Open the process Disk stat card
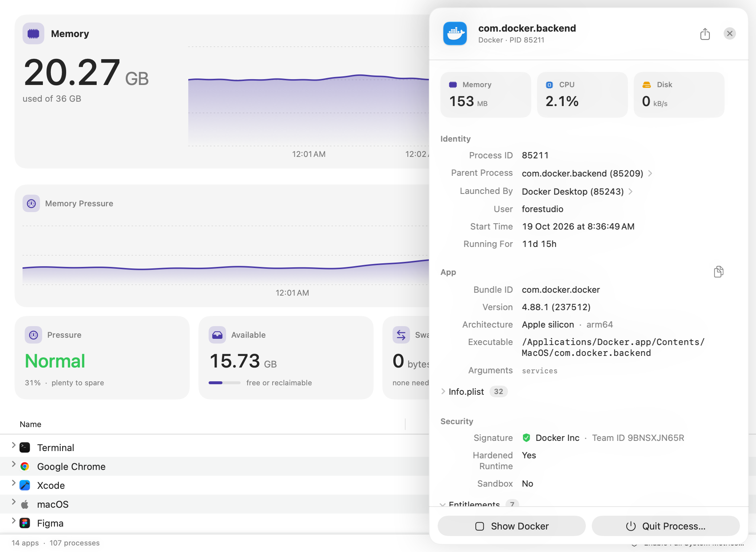756x552 pixels. click(x=679, y=94)
